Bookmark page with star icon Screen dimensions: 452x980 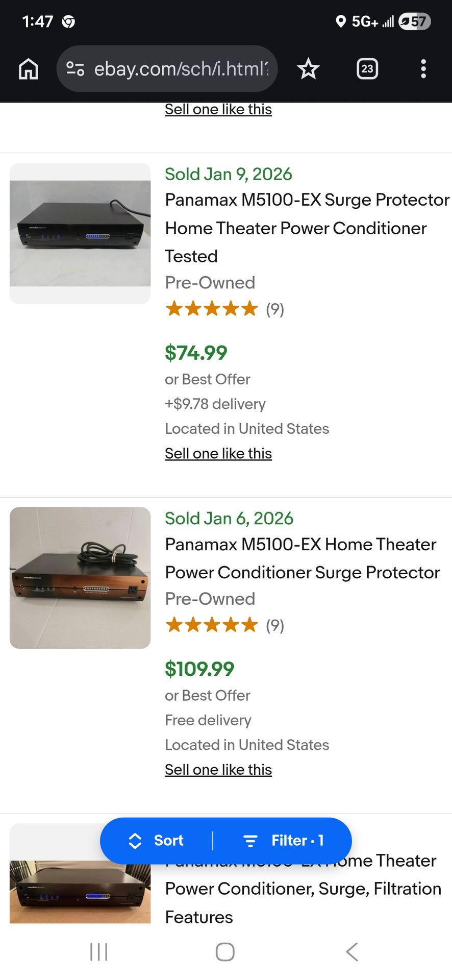pos(308,69)
